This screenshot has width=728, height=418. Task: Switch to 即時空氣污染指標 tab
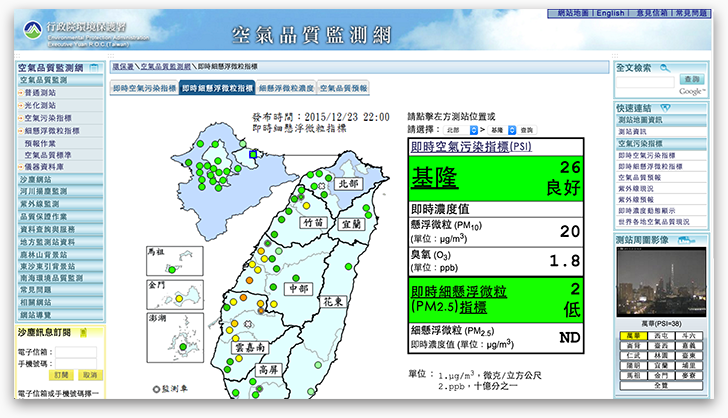pyautogui.click(x=144, y=88)
